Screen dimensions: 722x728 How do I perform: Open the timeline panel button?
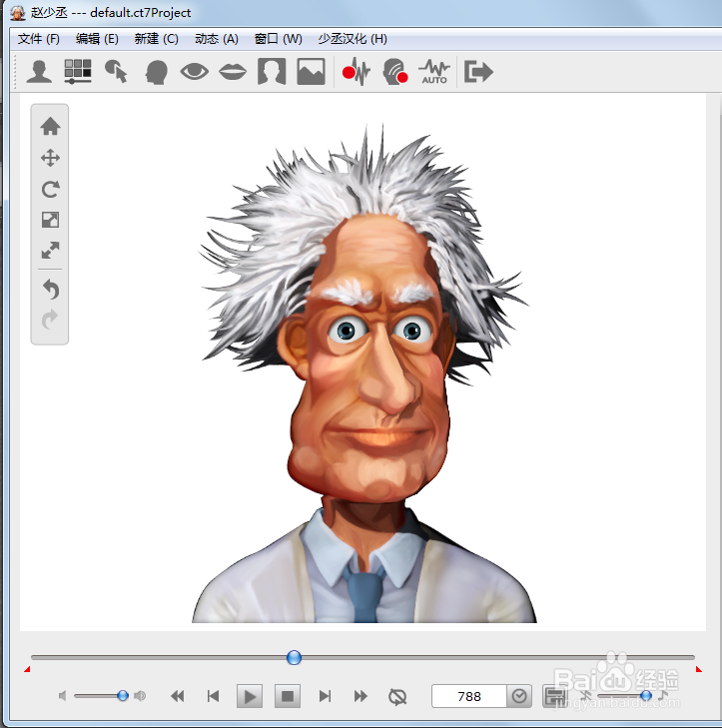tap(555, 696)
